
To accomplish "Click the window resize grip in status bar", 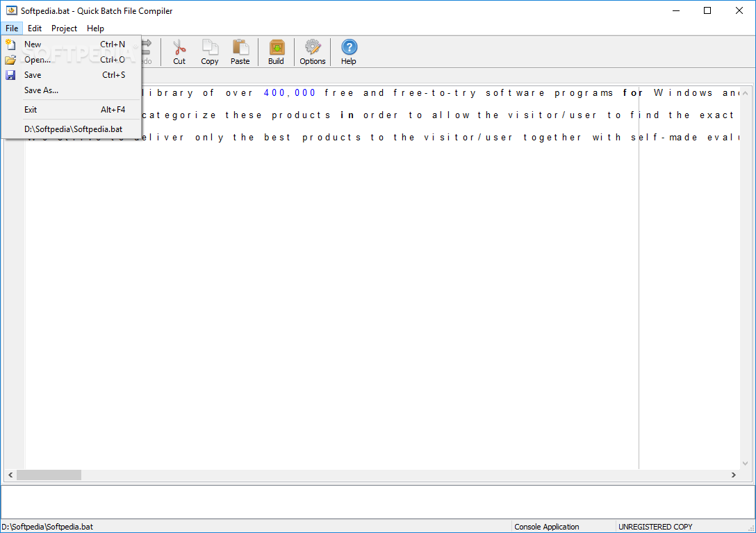I will (750, 528).
